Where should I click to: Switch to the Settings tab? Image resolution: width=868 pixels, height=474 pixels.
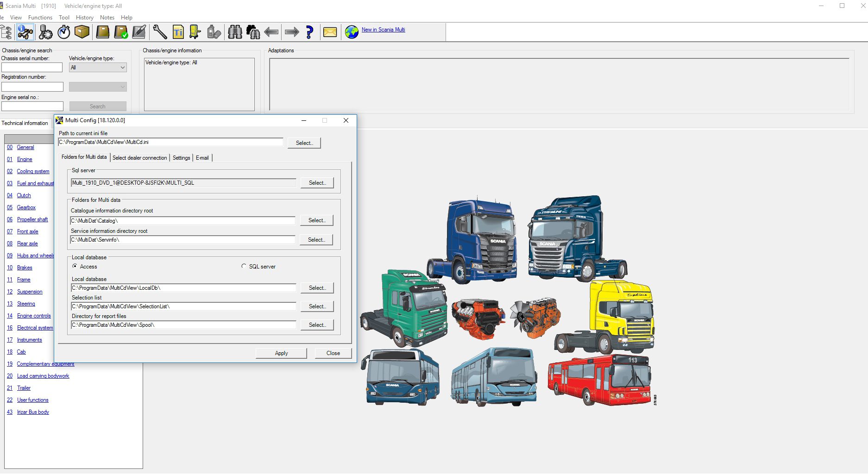(x=181, y=158)
